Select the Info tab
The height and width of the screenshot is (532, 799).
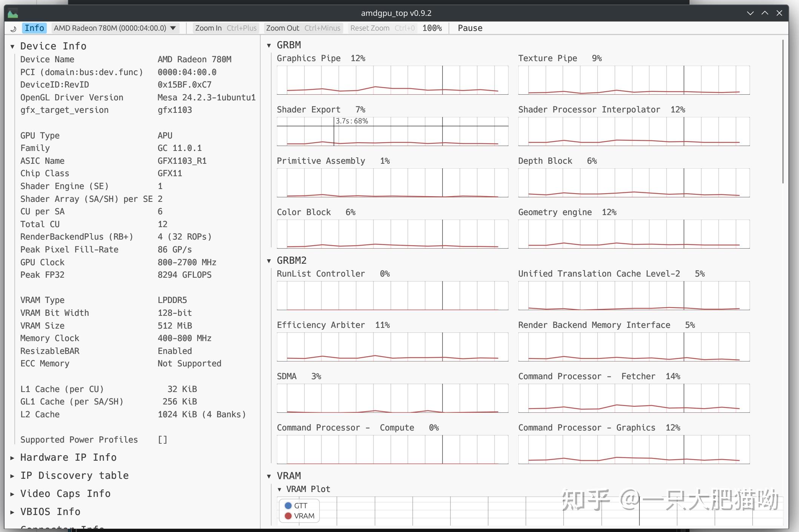point(34,28)
